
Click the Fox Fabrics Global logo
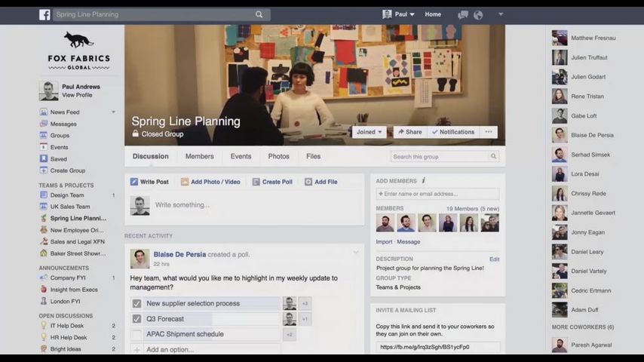pos(78,51)
